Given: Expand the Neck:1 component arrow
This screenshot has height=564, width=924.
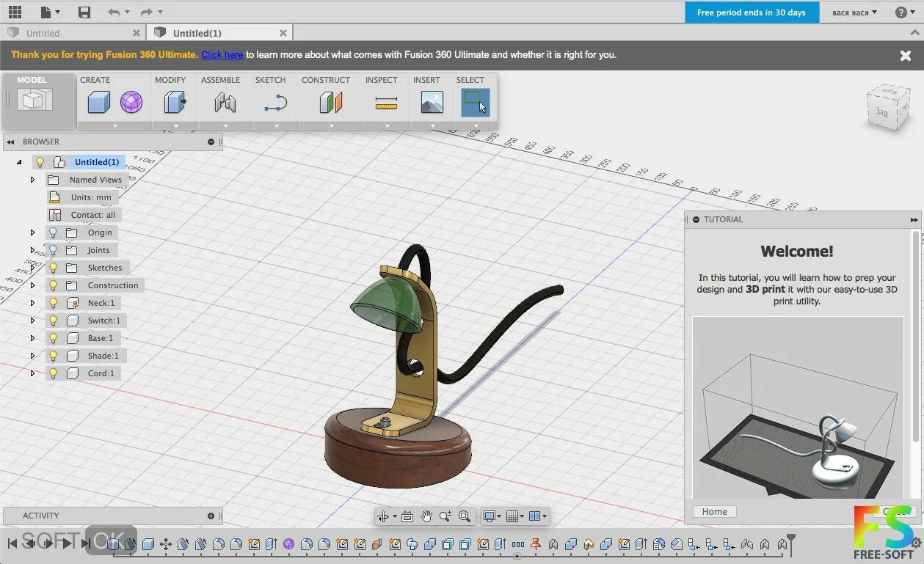Looking at the screenshot, I should pyautogui.click(x=32, y=303).
